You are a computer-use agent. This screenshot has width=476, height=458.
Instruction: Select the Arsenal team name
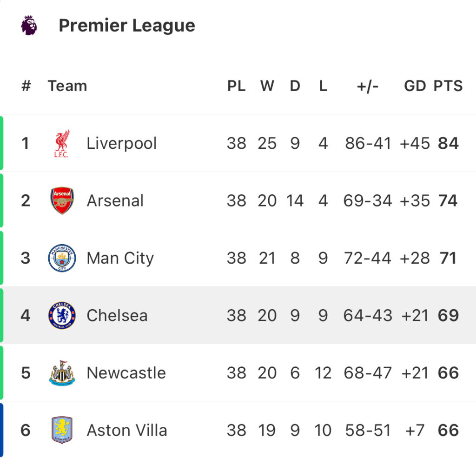pos(115,200)
